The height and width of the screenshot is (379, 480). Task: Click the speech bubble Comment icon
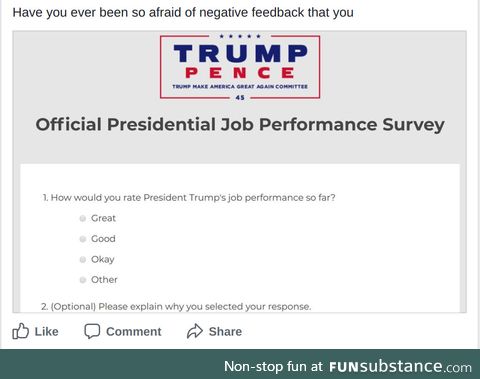92,331
